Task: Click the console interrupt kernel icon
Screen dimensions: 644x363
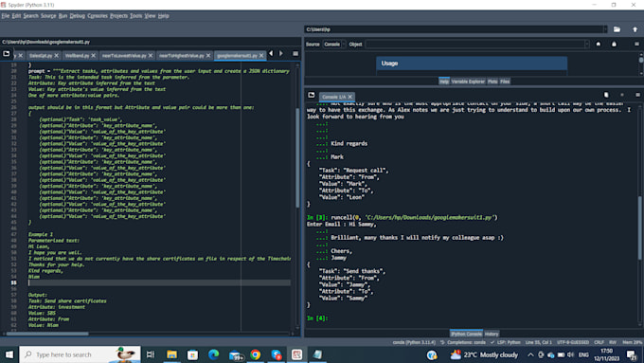Action: point(622,95)
